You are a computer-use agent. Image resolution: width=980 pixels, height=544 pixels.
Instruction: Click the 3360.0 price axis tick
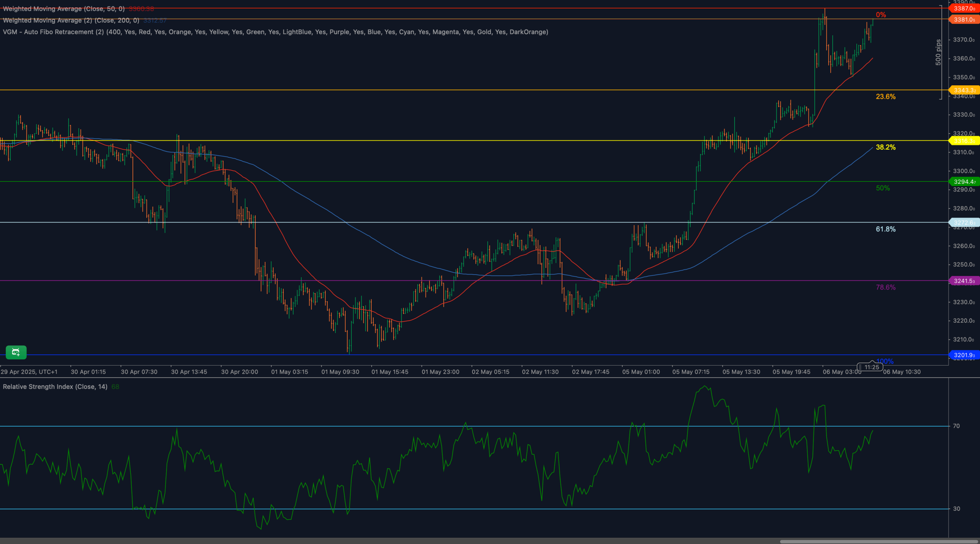click(964, 59)
